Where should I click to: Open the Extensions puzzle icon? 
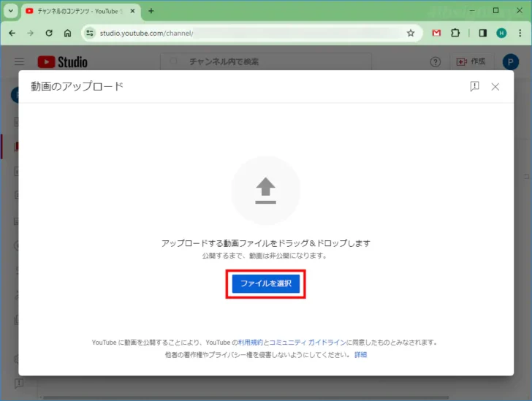tap(455, 33)
